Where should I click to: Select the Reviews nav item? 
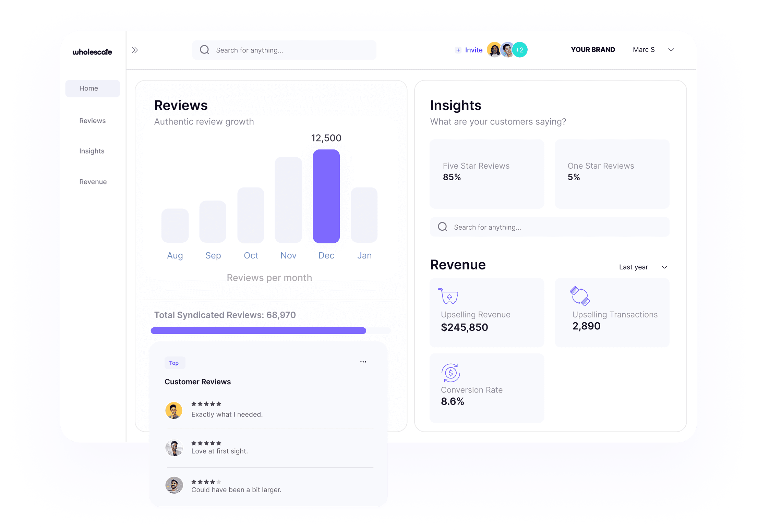[92, 120]
